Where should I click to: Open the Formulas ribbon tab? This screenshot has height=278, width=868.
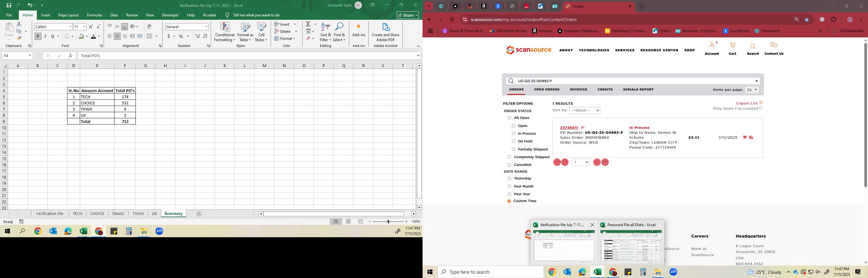(x=94, y=15)
